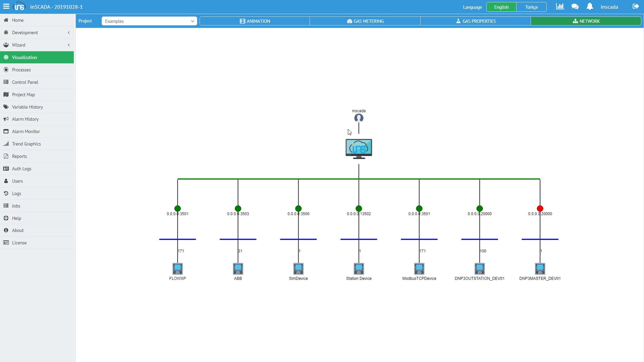
Task: Click the inscada username in header
Action: click(x=609, y=7)
